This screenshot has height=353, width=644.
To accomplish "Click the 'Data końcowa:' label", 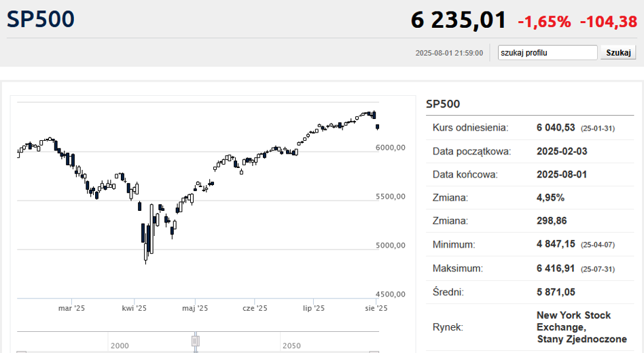I will click(x=465, y=174).
